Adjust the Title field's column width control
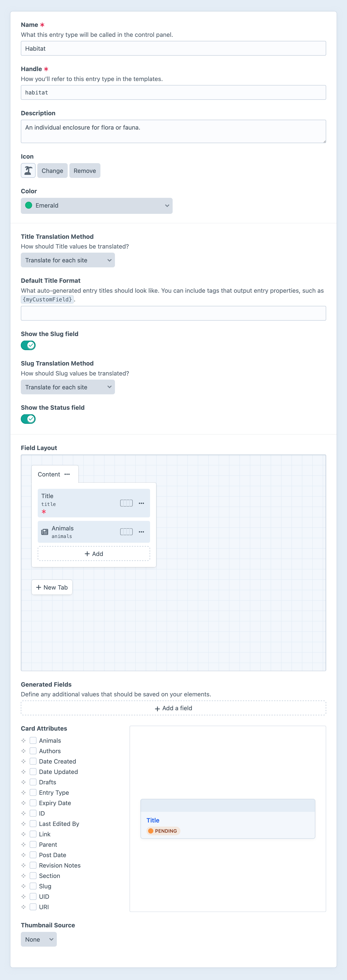Viewport: 347px width, 980px height. pyautogui.click(x=126, y=503)
